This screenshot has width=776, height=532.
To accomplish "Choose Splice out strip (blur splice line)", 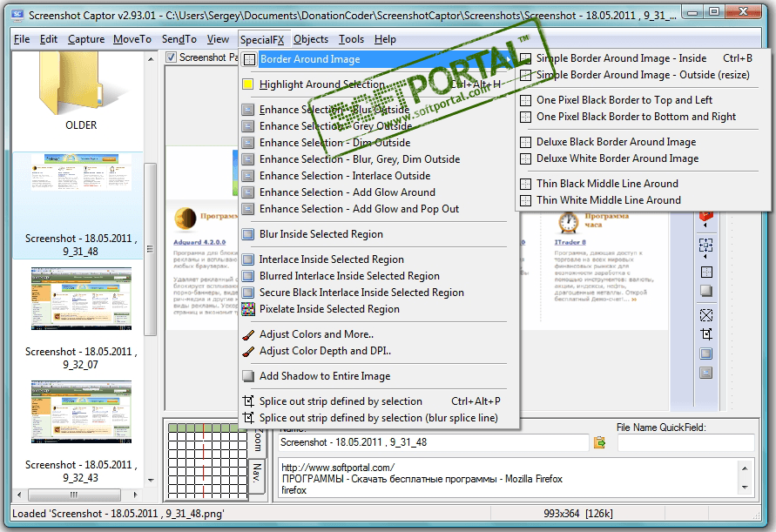I will point(379,418).
